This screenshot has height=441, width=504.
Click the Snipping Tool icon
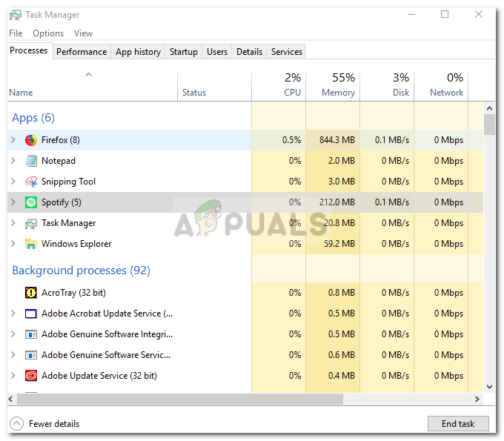pos(31,182)
